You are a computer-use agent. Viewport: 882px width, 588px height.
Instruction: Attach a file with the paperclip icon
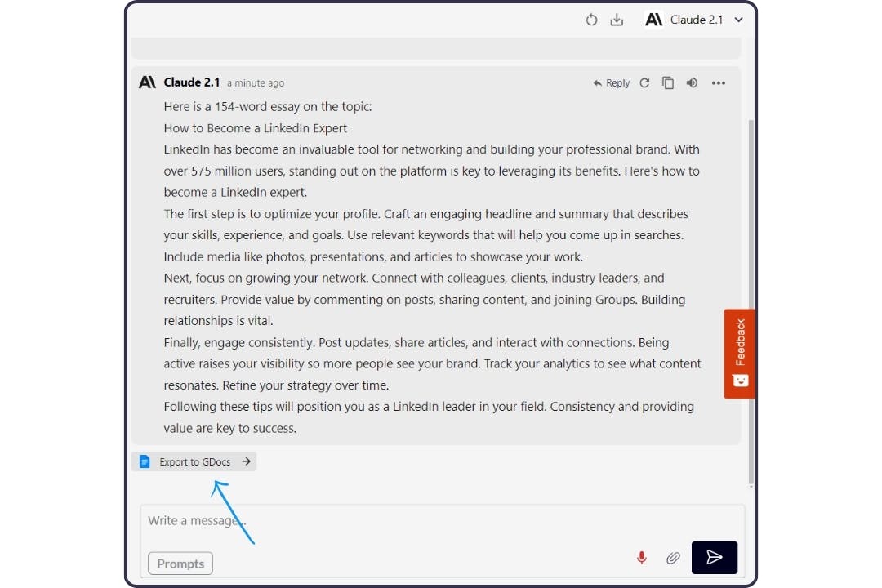tap(673, 558)
